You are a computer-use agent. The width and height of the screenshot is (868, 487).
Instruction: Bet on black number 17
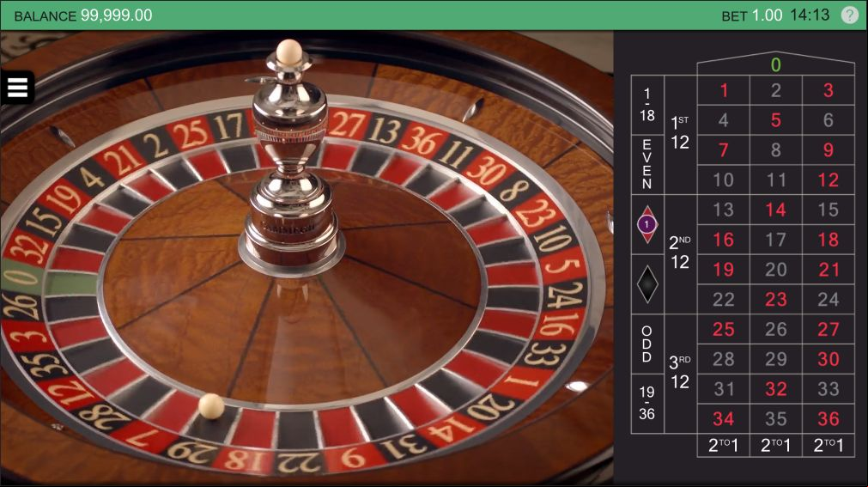click(x=775, y=240)
